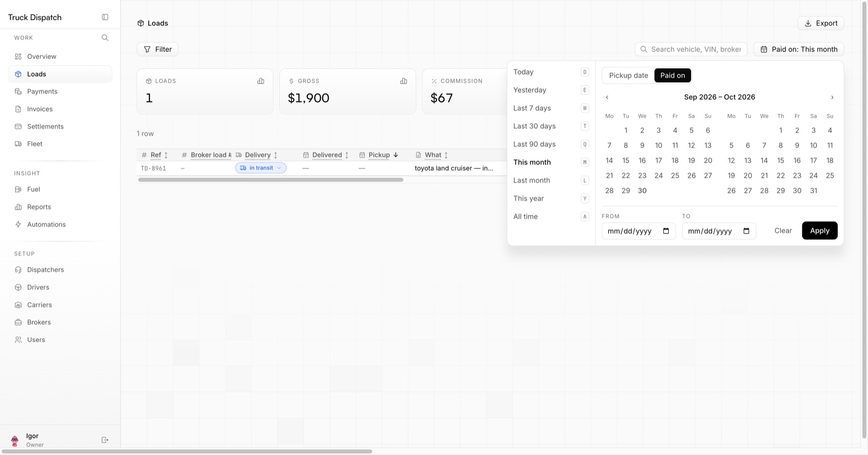Click the Brokers briefcase icon
Image resolution: width=868 pixels, height=455 pixels.
tap(18, 322)
